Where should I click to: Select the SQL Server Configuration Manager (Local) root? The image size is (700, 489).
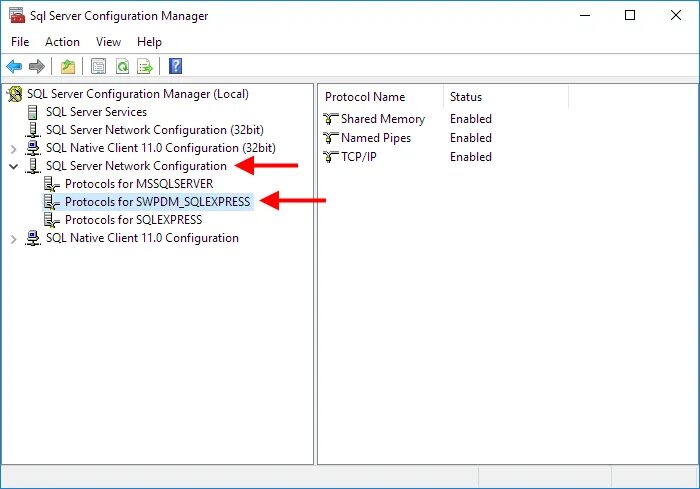138,94
